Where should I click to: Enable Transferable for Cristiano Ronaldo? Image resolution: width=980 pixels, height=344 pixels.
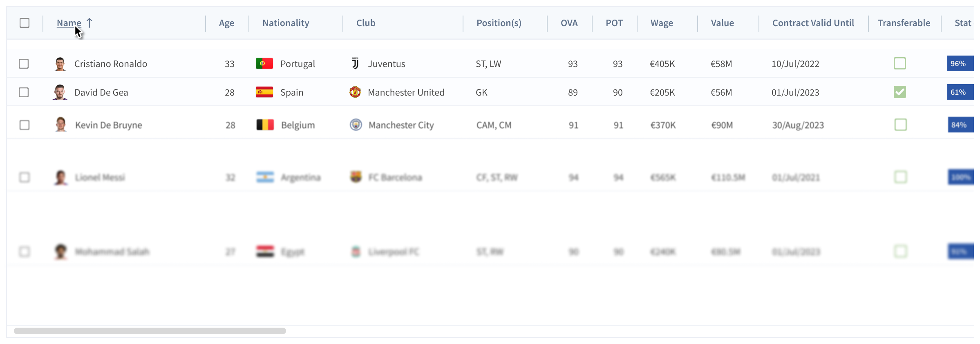(900, 63)
